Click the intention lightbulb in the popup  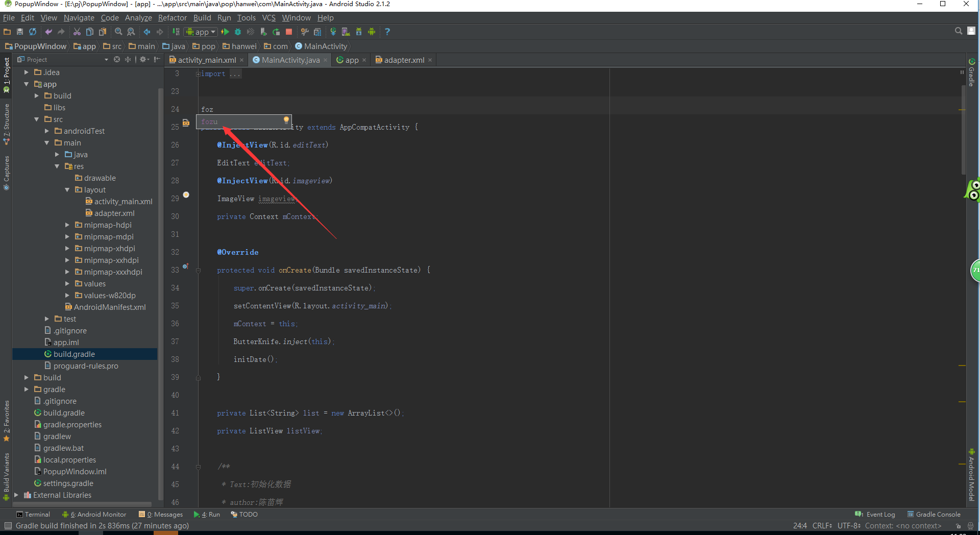tap(286, 120)
